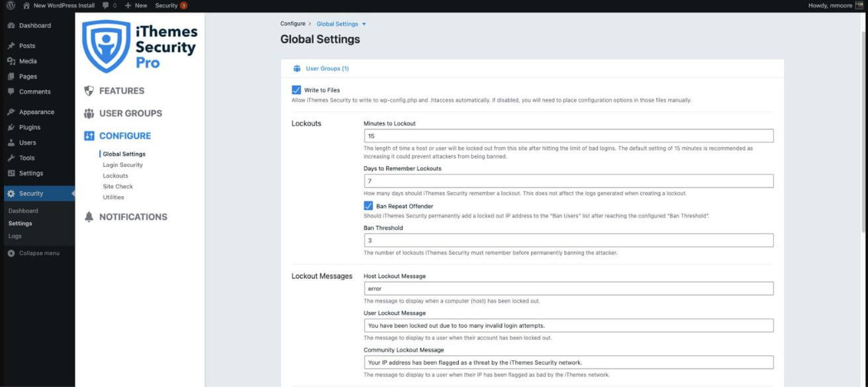Open the site home icon in admin bar
This screenshot has width=868, height=387.
point(26,5)
